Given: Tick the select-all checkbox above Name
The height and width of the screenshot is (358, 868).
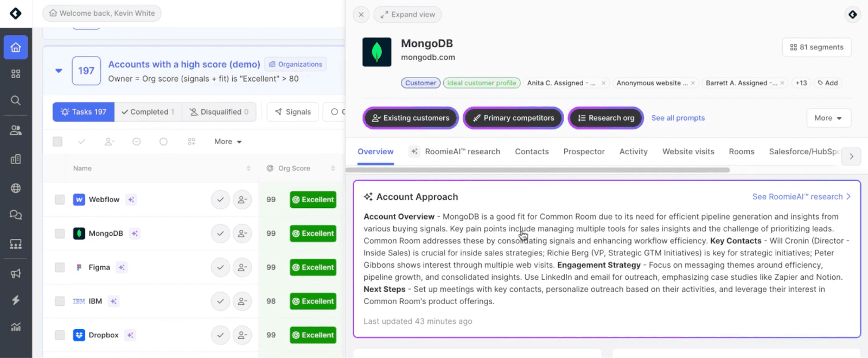Looking at the screenshot, I should click(58, 142).
